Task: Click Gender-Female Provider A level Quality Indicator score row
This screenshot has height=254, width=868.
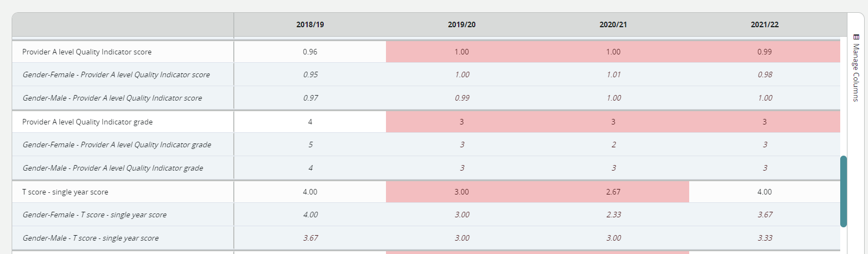Action: tap(426, 74)
